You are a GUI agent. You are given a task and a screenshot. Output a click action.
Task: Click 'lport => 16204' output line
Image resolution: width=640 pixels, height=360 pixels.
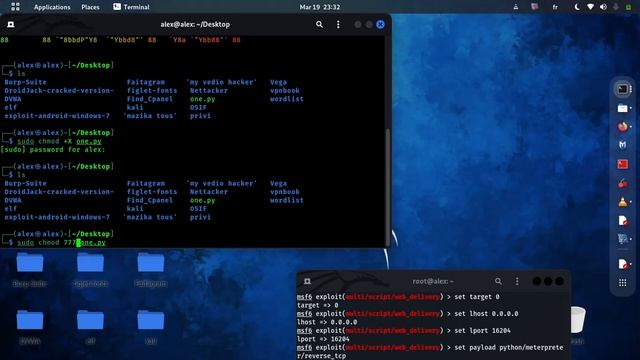coord(323,339)
